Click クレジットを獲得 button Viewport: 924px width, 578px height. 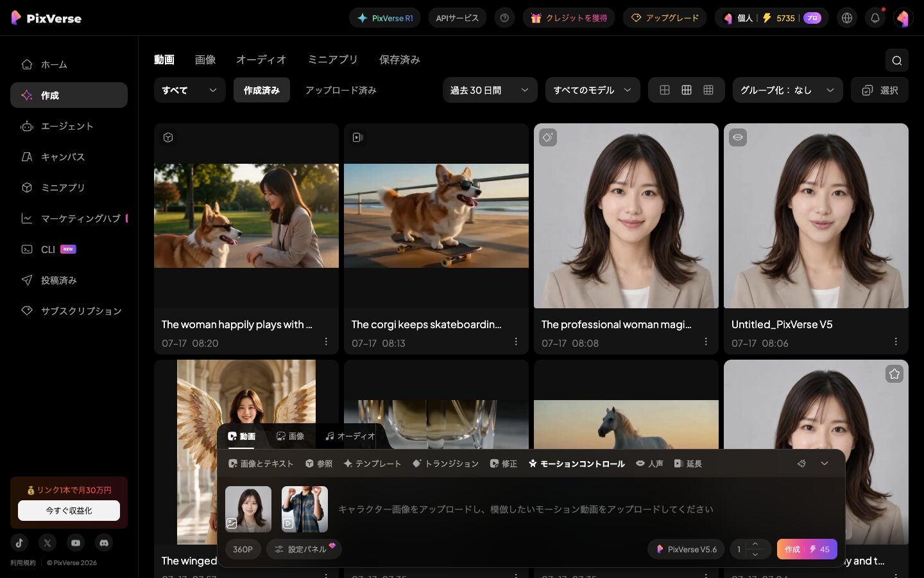pyautogui.click(x=569, y=18)
